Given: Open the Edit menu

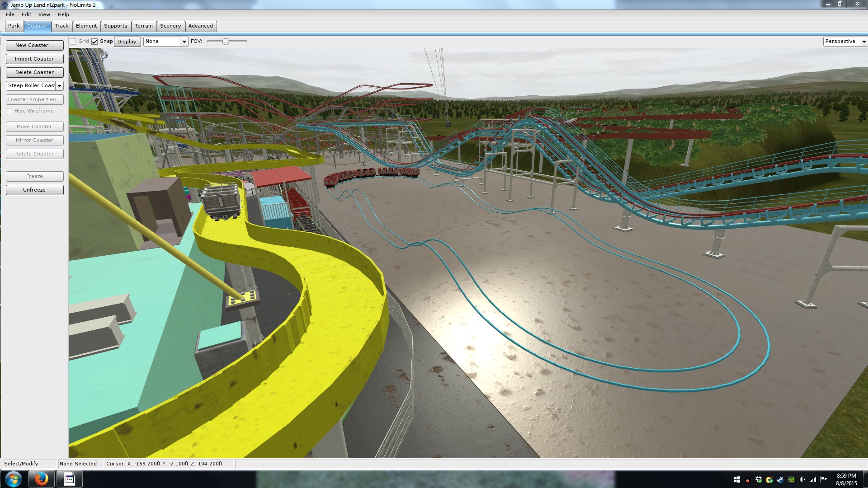Looking at the screenshot, I should pyautogui.click(x=26, y=14).
